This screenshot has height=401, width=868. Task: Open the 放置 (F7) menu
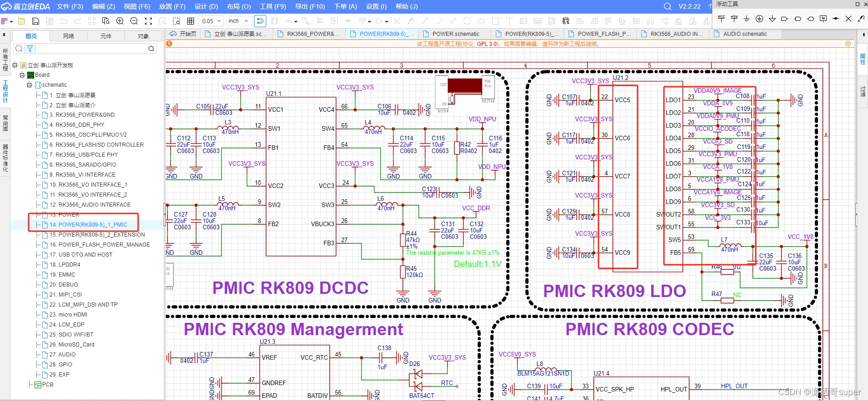172,6
